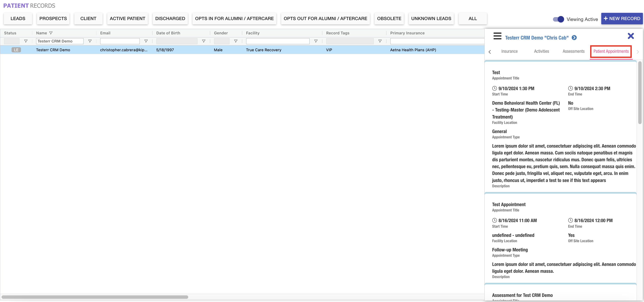Open the Email column filter funnel

click(146, 41)
